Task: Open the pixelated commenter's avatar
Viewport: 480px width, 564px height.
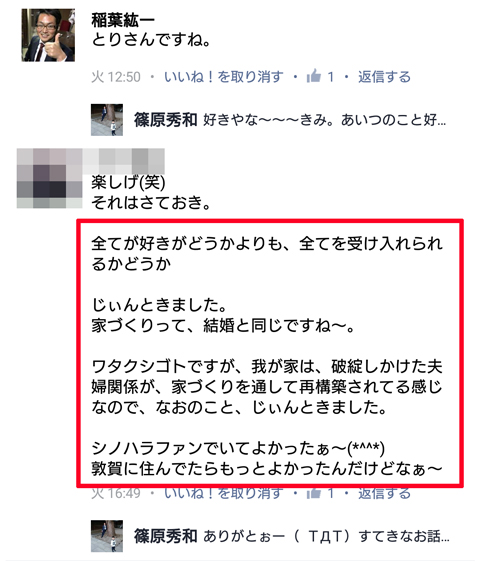Action: point(49,178)
